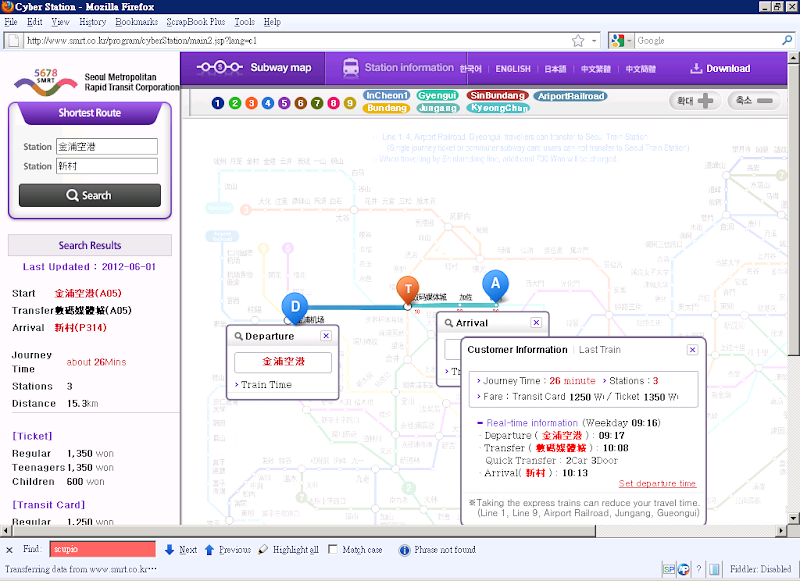The image size is (800, 581).
Task: Click the Search button under Shortest Route
Action: (x=90, y=195)
